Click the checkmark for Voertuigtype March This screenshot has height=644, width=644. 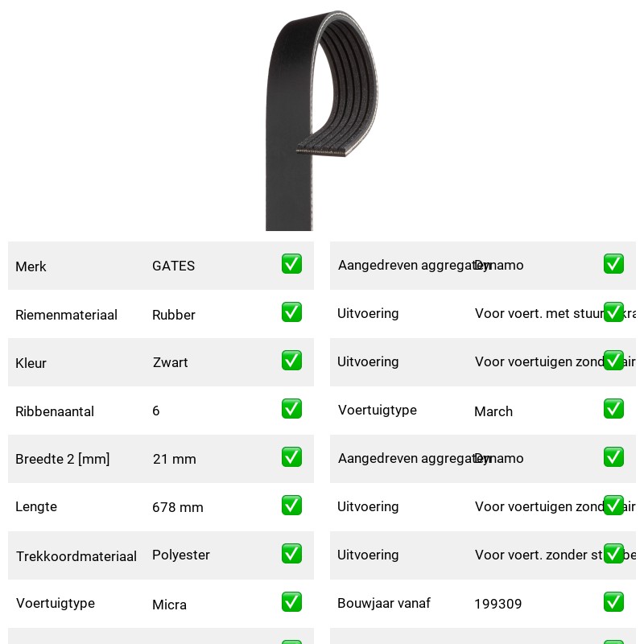tap(613, 409)
